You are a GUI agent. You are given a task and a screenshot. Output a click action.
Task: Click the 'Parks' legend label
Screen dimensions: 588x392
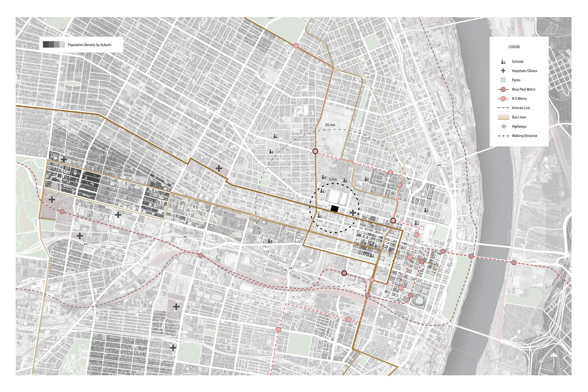(x=516, y=80)
